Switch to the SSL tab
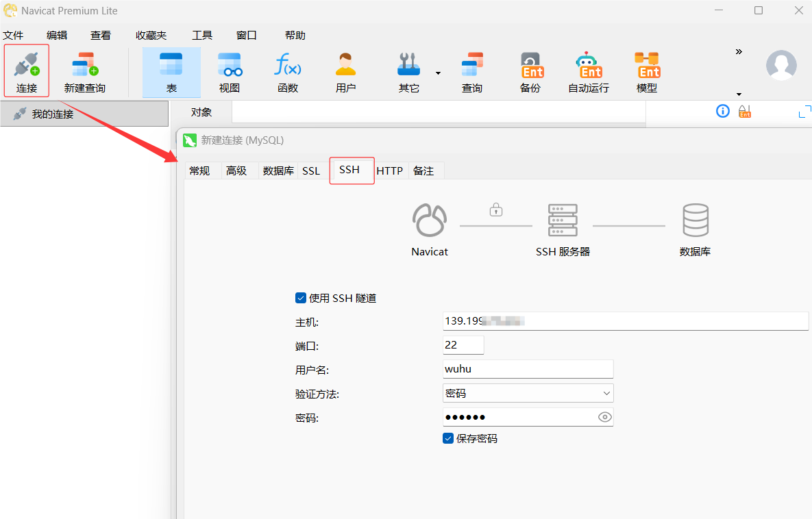812x519 pixels. (311, 170)
